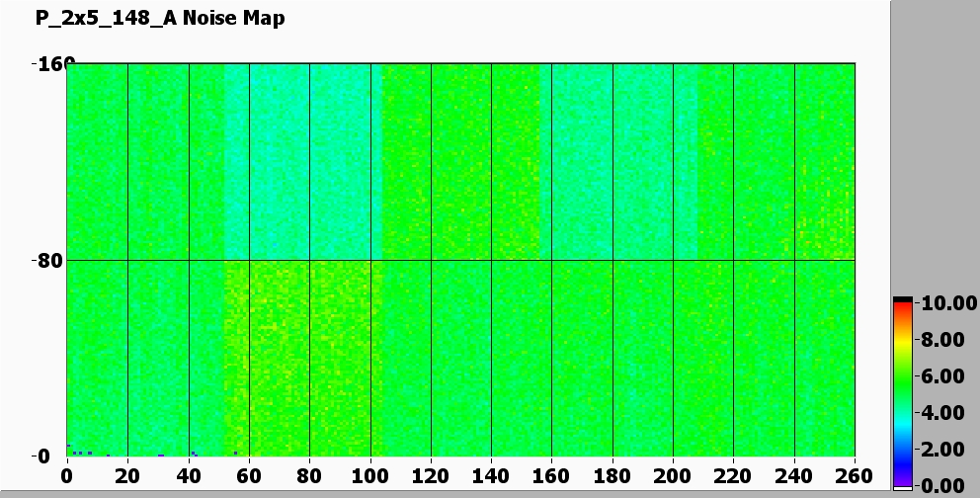980x498 pixels.
Task: Click the gray panel above the color scale
Action: pos(934,148)
